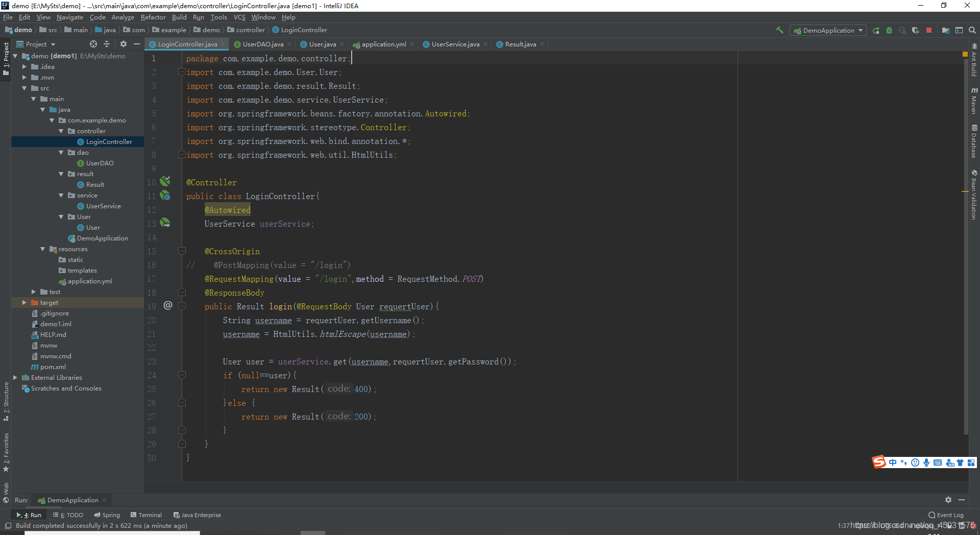This screenshot has width=980, height=535.
Task: Toggle the Sogou Chinese/English mode button
Action: pyautogui.click(x=893, y=463)
